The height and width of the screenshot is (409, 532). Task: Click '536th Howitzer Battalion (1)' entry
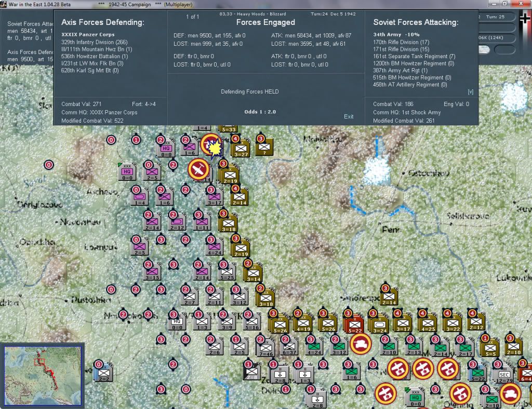point(95,56)
